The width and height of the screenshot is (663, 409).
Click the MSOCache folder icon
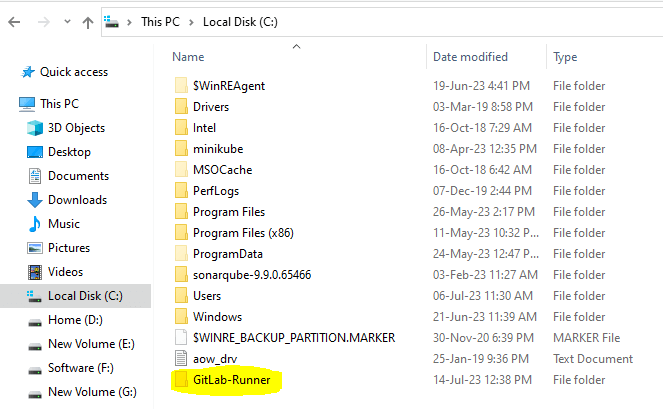[181, 170]
